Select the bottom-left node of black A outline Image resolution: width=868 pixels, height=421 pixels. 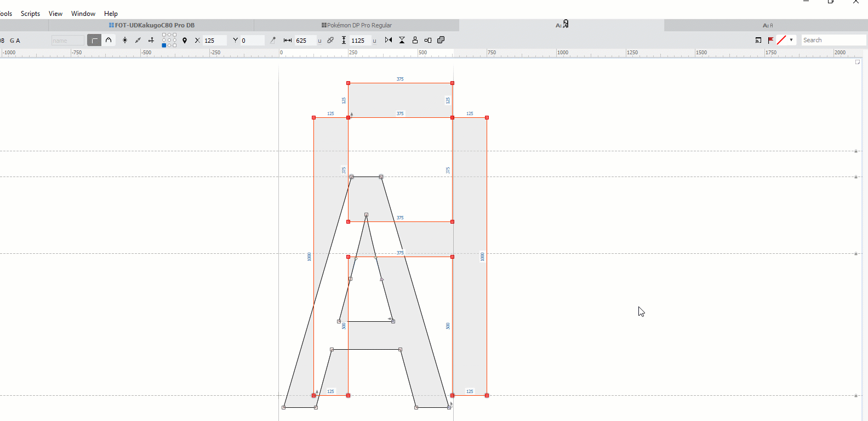[x=283, y=407]
